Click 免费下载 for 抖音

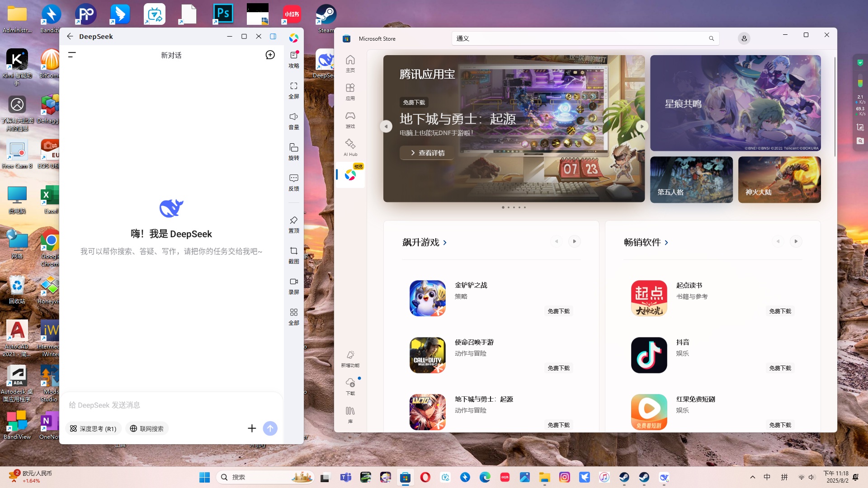(780, 368)
